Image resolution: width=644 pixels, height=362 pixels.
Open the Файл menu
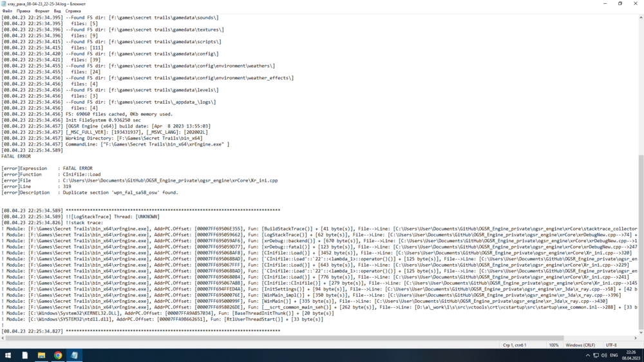(x=7, y=11)
